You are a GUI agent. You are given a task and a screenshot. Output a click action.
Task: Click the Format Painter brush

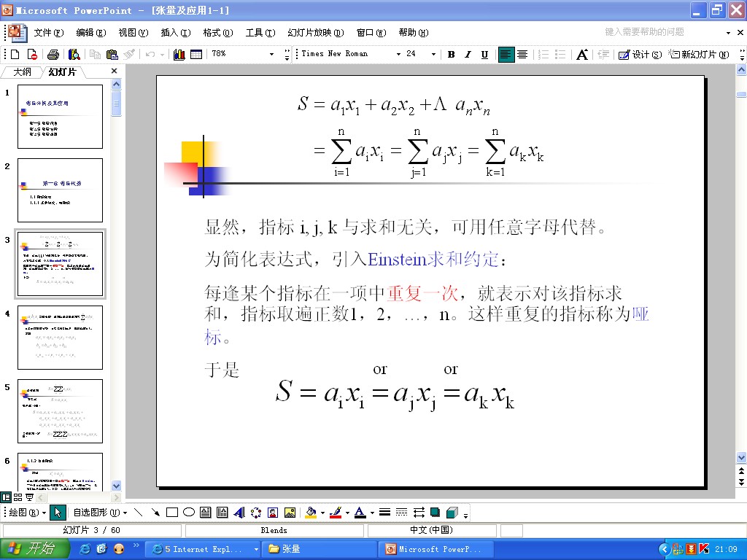tap(129, 54)
